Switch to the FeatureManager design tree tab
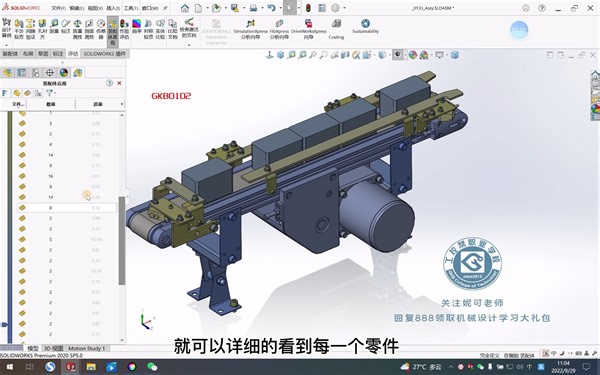 pyautogui.click(x=8, y=72)
